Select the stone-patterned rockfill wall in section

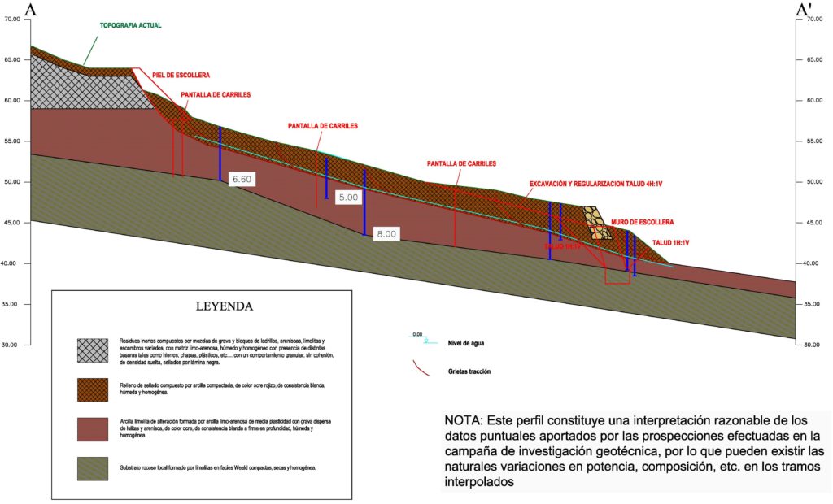(597, 224)
